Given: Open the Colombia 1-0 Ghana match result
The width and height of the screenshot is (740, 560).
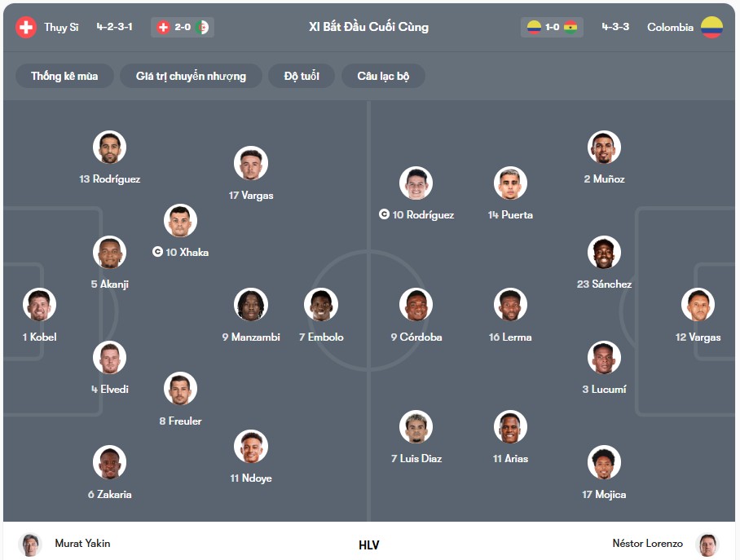Looking at the screenshot, I should pos(552,28).
